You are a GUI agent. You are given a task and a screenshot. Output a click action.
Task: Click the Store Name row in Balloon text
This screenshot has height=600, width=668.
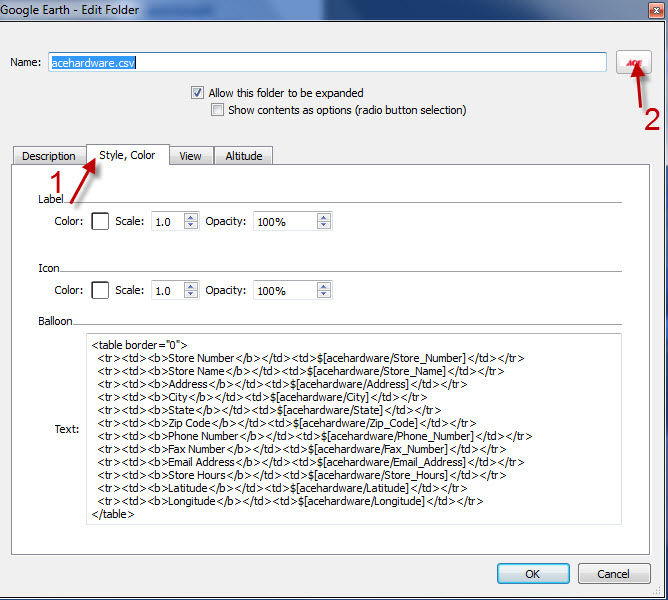click(301, 371)
